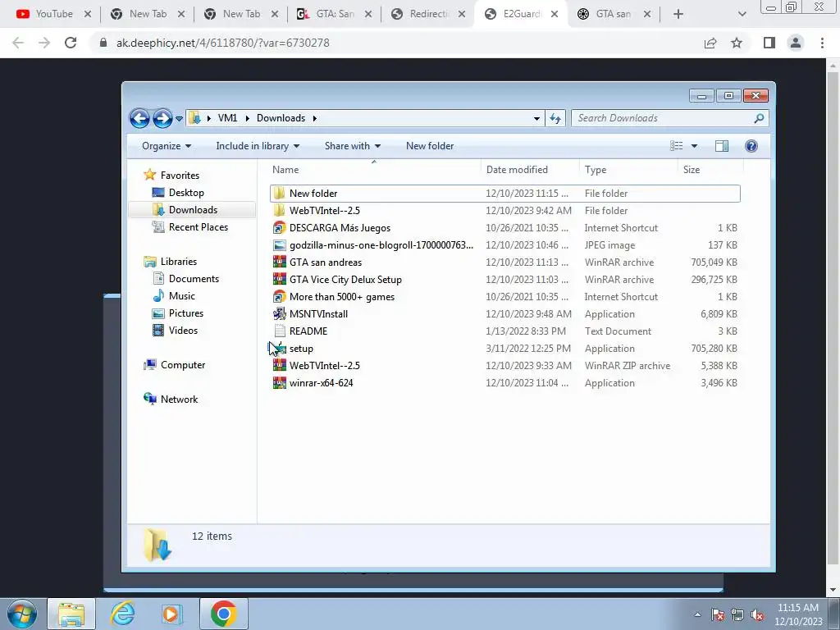The image size is (840, 630).
Task: Select Downloads in navigation pane
Action: pyautogui.click(x=193, y=210)
